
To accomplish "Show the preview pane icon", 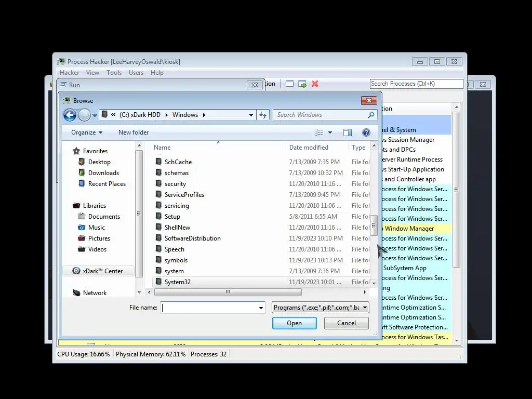I will coord(348,132).
